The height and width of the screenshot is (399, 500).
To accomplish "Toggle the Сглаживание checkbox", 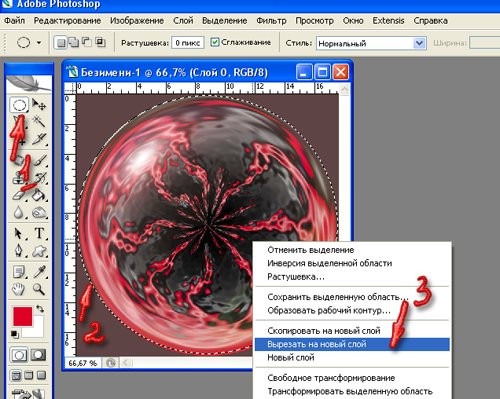I will [215, 42].
